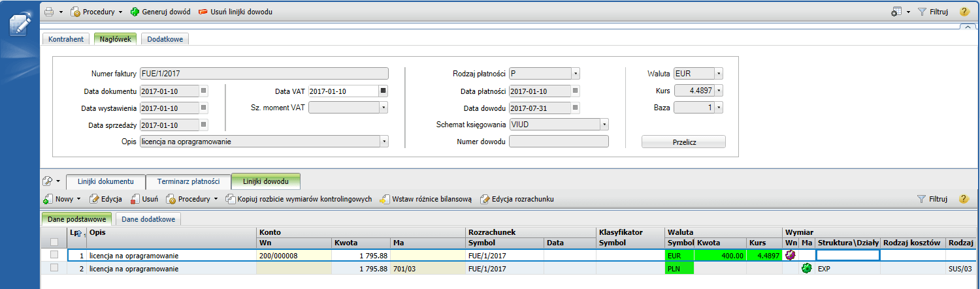
Task: Expand the Waluta dropdown
Action: point(719,74)
